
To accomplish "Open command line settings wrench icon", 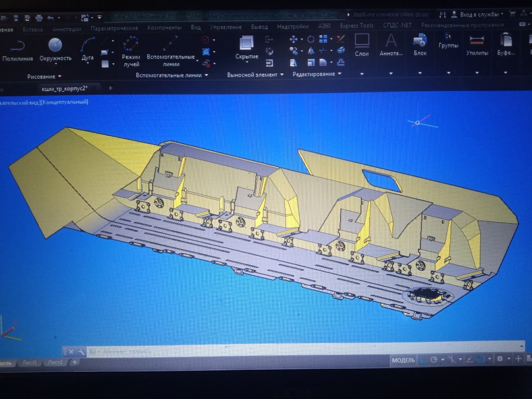I will click(82, 352).
